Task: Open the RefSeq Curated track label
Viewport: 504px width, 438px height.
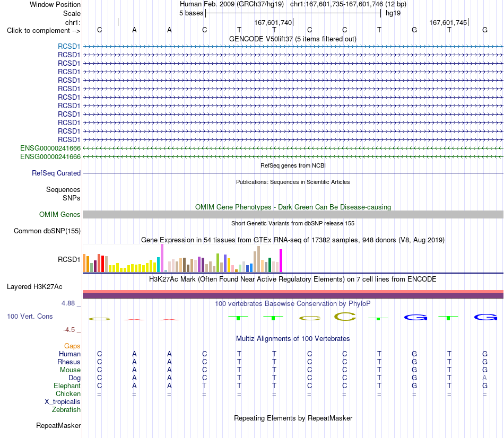Action: point(56,173)
